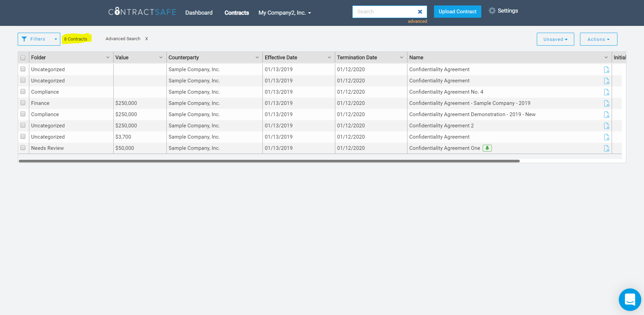The image size is (644, 315).
Task: Click the funnel icon in Filters
Action: [24, 39]
